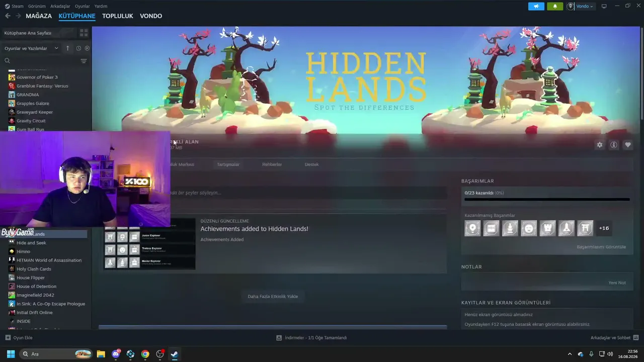Open Discord from the taskbar

[116, 354]
